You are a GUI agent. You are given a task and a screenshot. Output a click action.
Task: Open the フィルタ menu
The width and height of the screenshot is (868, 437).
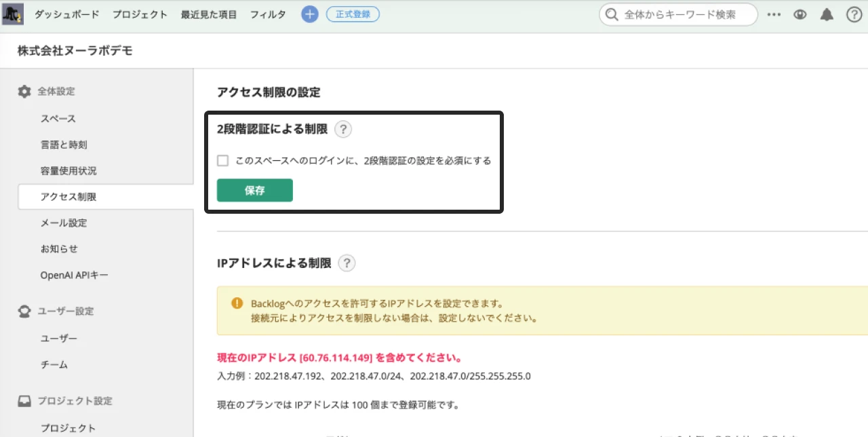(x=268, y=14)
